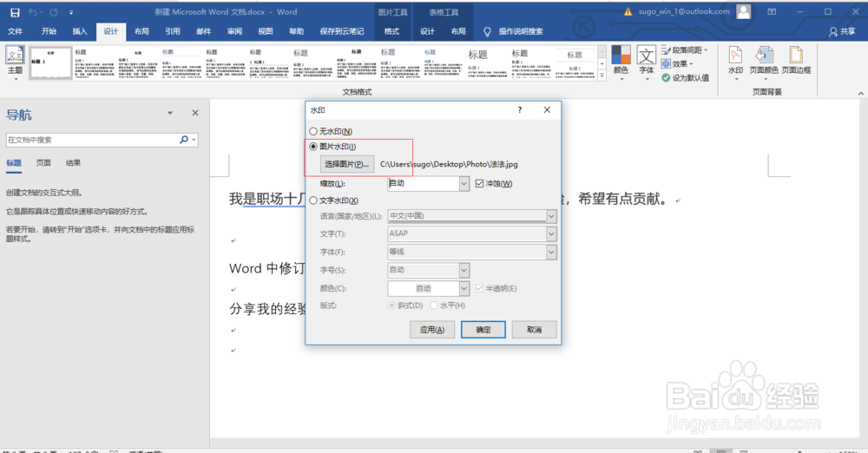Image resolution: width=868 pixels, height=453 pixels.
Task: Click the search magnifier in navigation pane
Action: (x=184, y=140)
